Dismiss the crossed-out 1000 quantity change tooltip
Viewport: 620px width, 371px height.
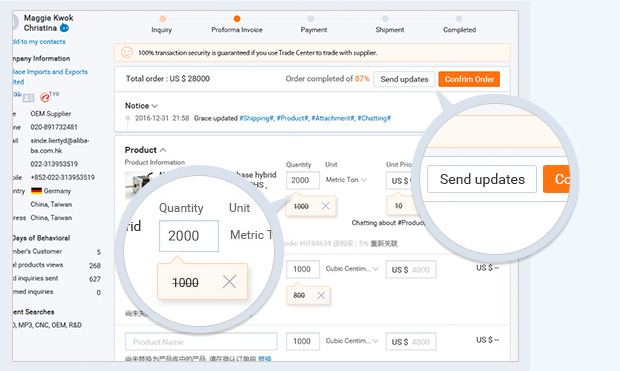[325, 206]
